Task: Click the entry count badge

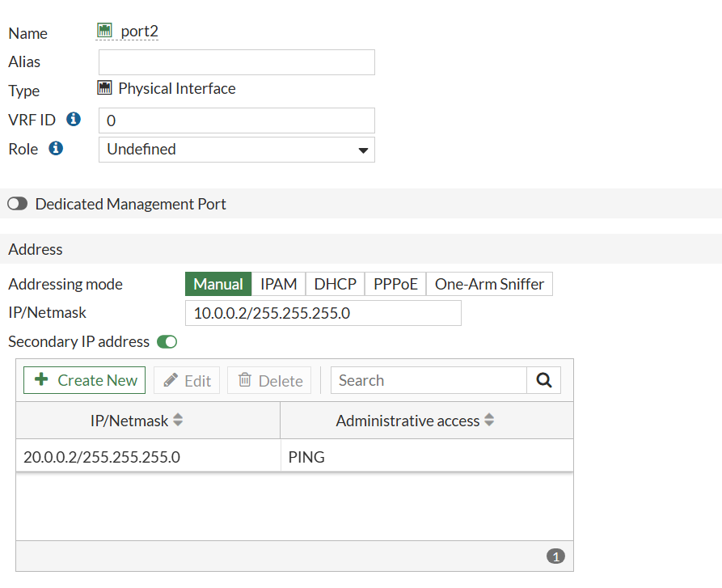Action: click(x=555, y=556)
